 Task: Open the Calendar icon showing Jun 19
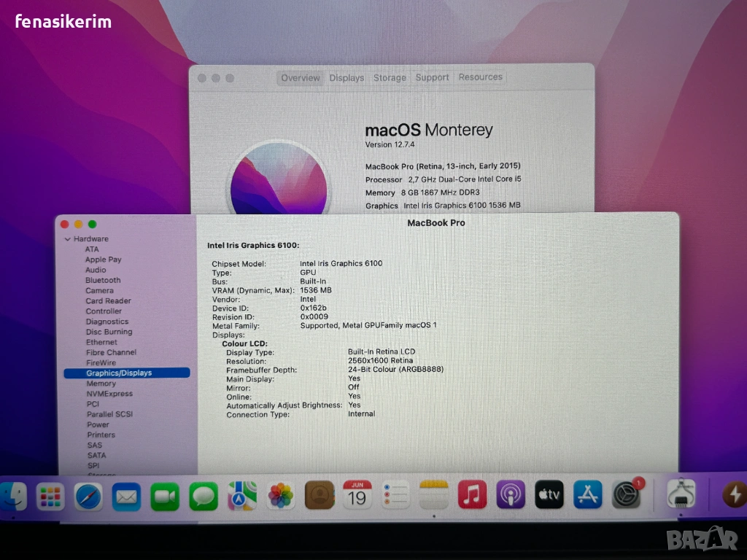[357, 495]
